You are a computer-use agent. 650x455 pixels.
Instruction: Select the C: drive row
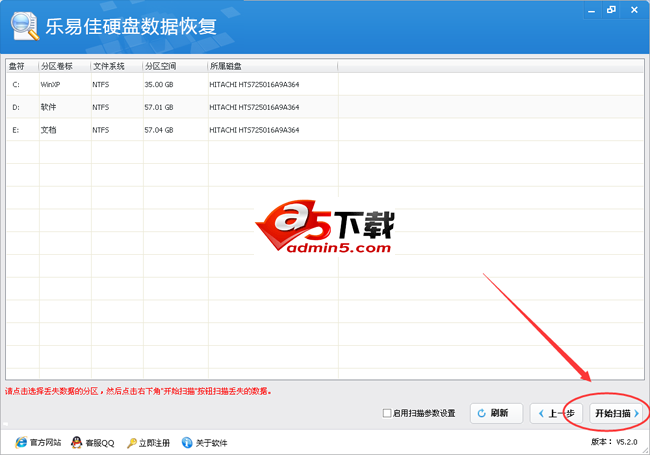pos(325,85)
